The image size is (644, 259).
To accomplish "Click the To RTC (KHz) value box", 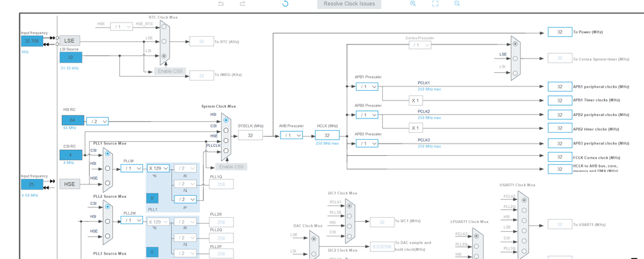I will pos(201,41).
